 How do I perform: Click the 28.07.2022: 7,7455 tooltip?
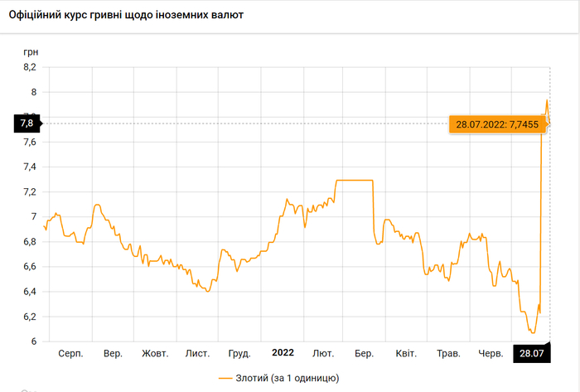pyautogui.click(x=496, y=124)
